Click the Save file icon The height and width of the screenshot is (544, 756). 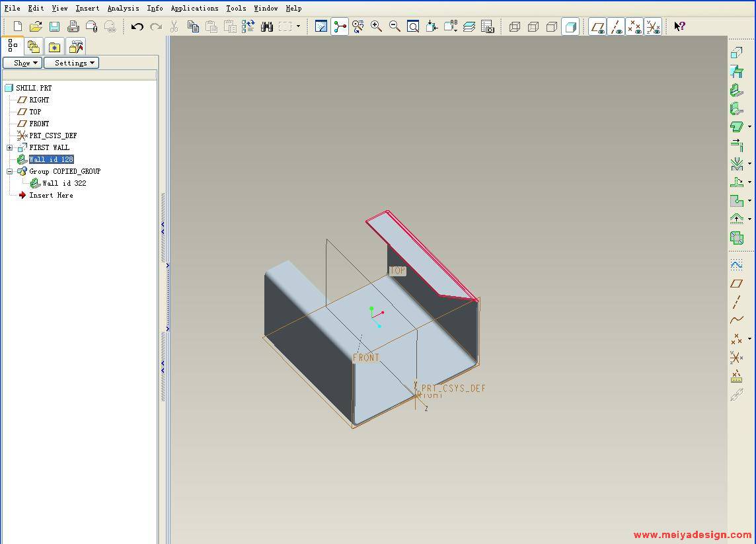point(54,26)
